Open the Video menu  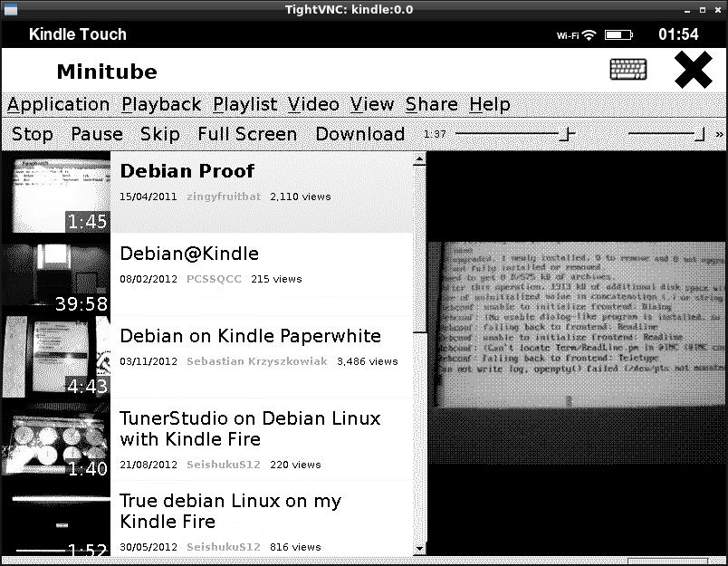point(313,104)
